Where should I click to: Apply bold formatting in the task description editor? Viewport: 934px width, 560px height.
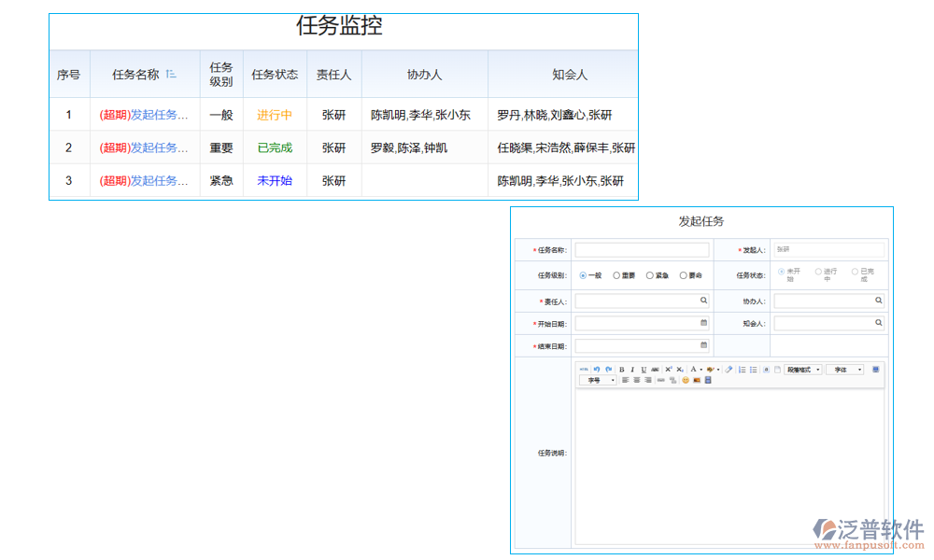622,369
